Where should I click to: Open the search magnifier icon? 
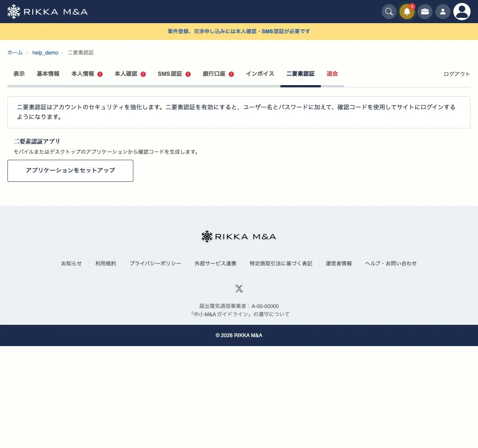click(x=389, y=12)
